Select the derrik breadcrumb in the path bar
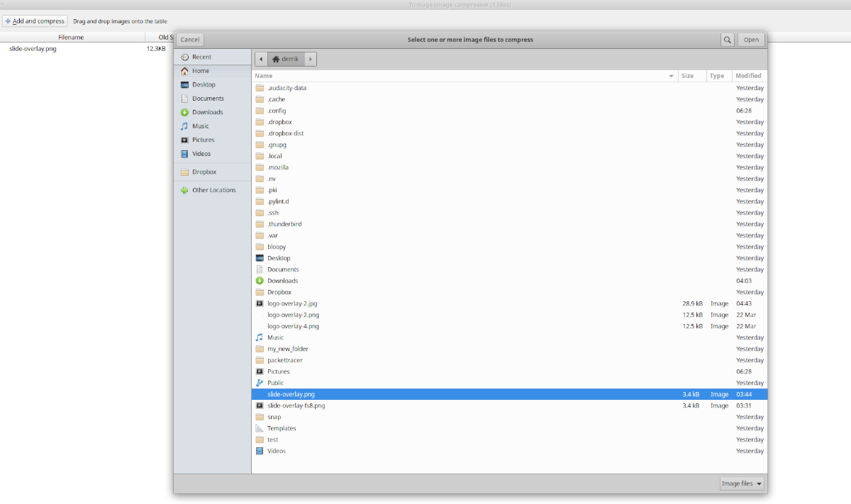The image size is (851, 504). pyautogui.click(x=287, y=59)
